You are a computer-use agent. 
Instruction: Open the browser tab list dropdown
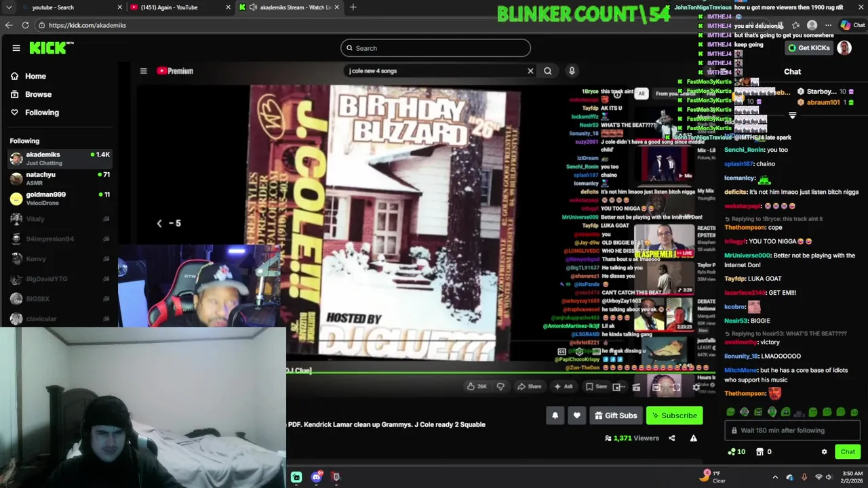coord(9,7)
